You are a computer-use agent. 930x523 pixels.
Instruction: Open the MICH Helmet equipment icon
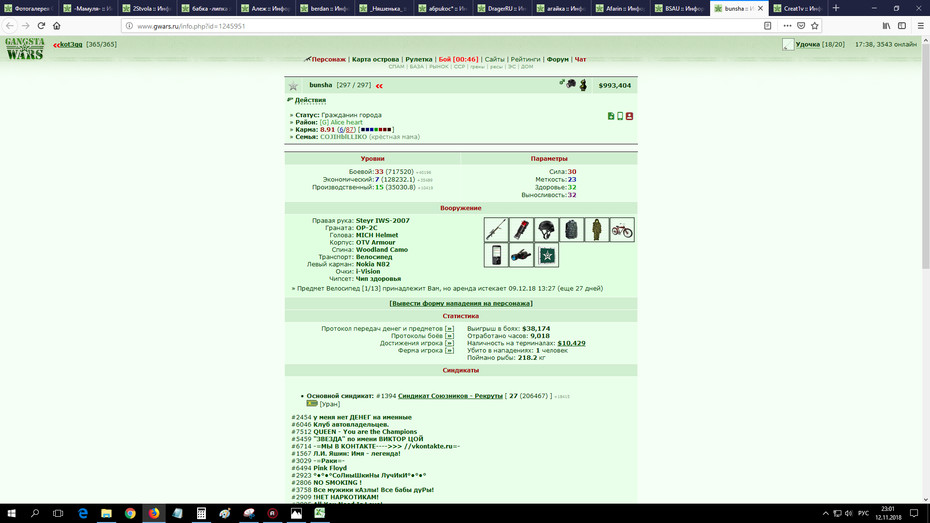coord(546,229)
